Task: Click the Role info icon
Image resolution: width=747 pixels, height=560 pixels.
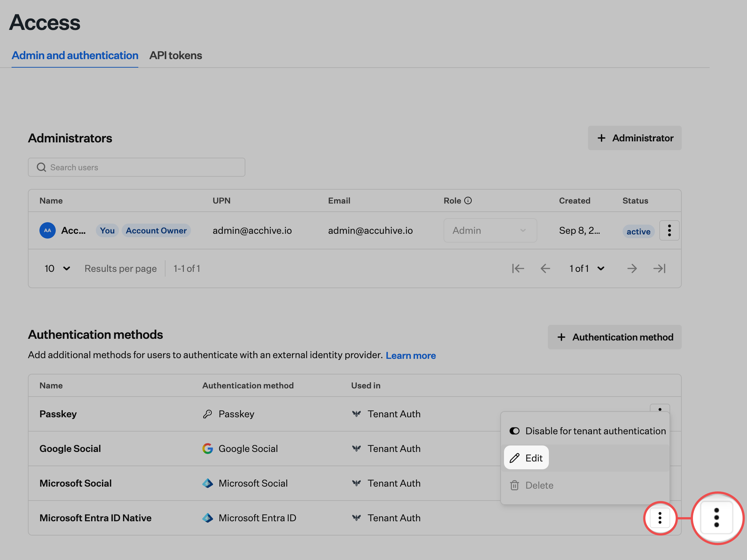Action: coord(468,200)
